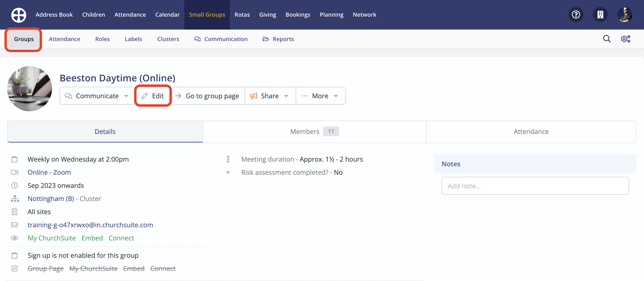This screenshot has width=644, height=281.
Task: Click the Edit pencil icon
Action: point(144,96)
